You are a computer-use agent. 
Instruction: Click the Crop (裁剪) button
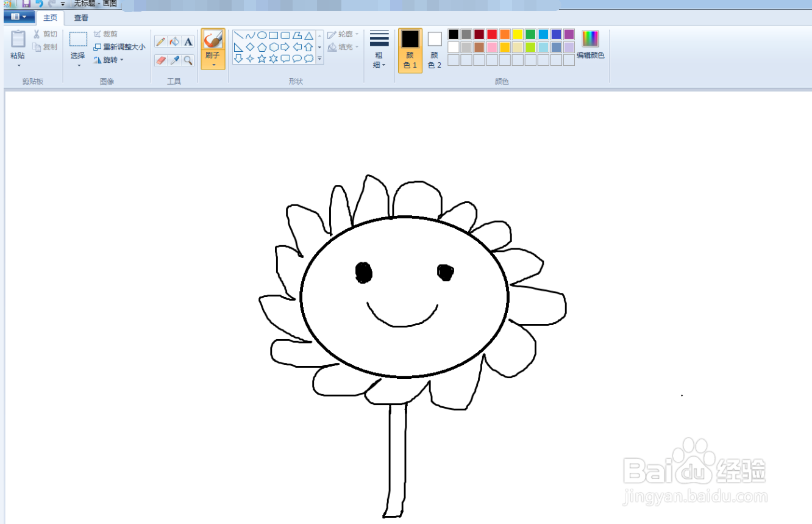pos(105,34)
